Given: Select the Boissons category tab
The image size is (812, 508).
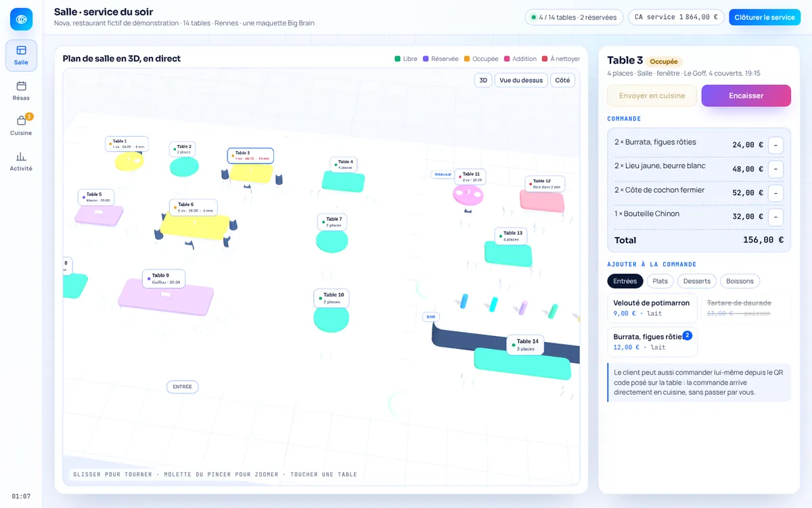Looking at the screenshot, I should tap(740, 281).
